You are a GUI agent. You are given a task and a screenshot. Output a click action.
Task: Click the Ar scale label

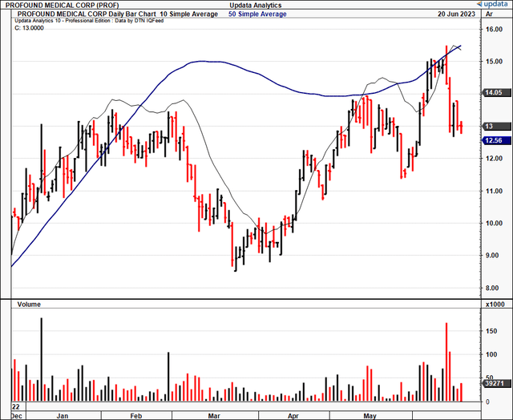[489, 14]
